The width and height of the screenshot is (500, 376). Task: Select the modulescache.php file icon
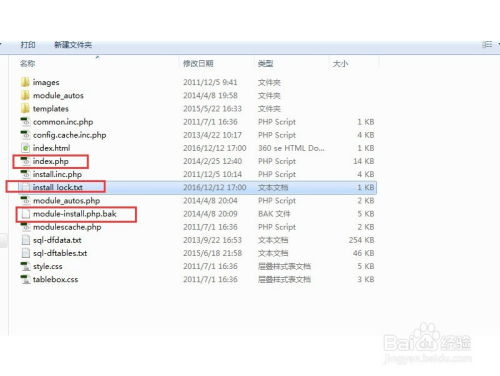pyautogui.click(x=25, y=227)
